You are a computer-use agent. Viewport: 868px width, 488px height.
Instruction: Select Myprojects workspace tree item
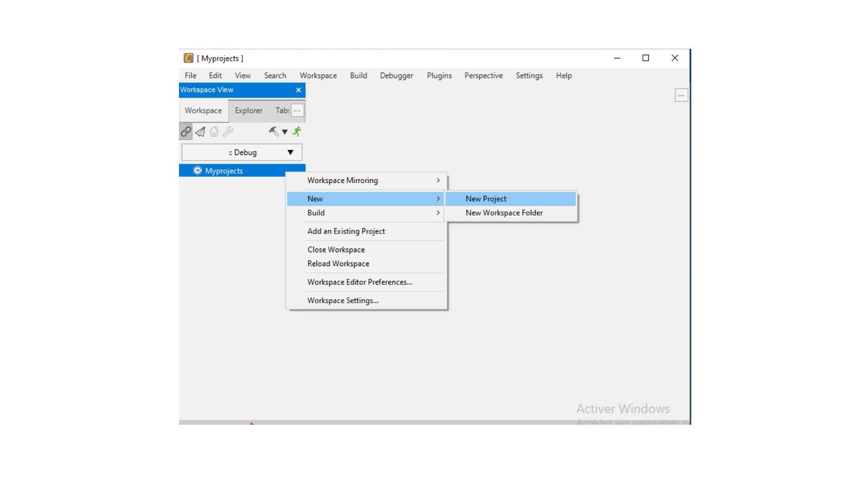click(242, 170)
